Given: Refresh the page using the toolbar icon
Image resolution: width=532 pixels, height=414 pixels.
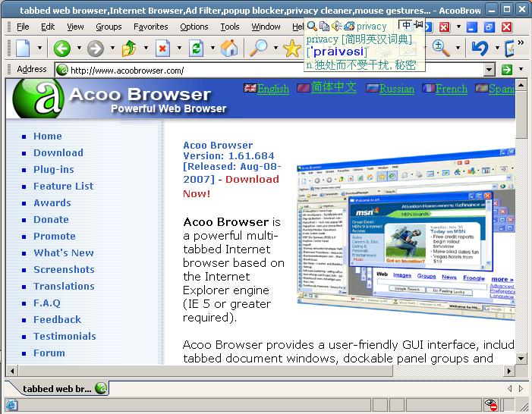Looking at the screenshot, I should (197, 49).
